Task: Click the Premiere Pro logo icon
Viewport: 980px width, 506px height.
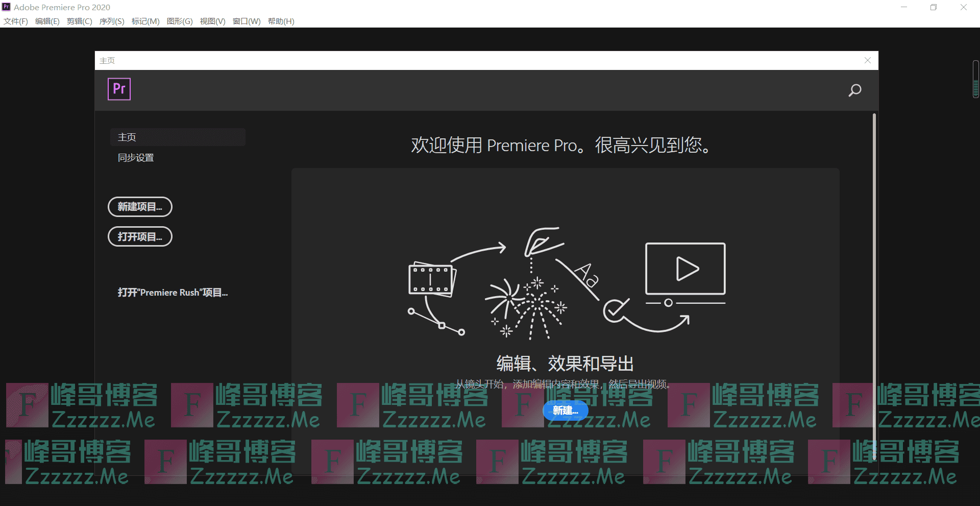Action: [x=119, y=89]
